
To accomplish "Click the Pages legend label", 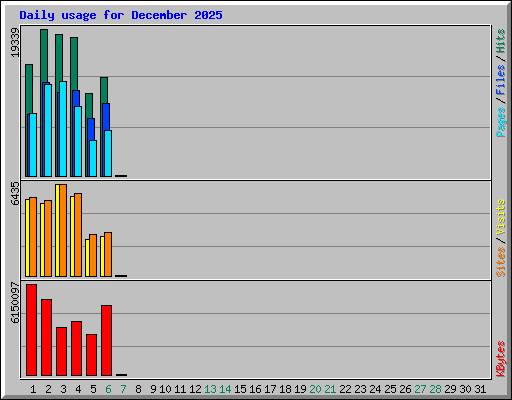I will tap(501, 122).
